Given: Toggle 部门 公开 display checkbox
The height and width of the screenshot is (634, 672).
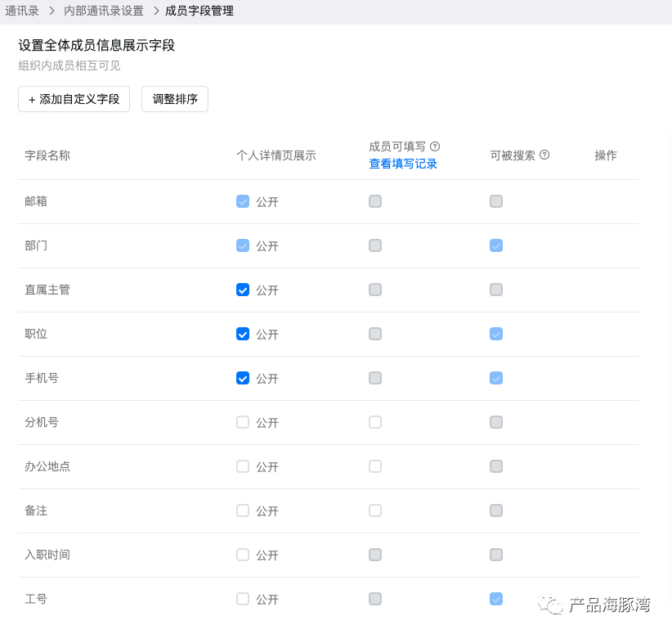Looking at the screenshot, I should point(243,245).
